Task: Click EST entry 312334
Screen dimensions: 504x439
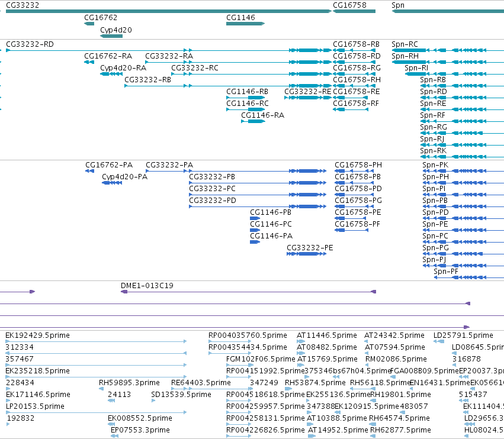Action: click(20, 347)
